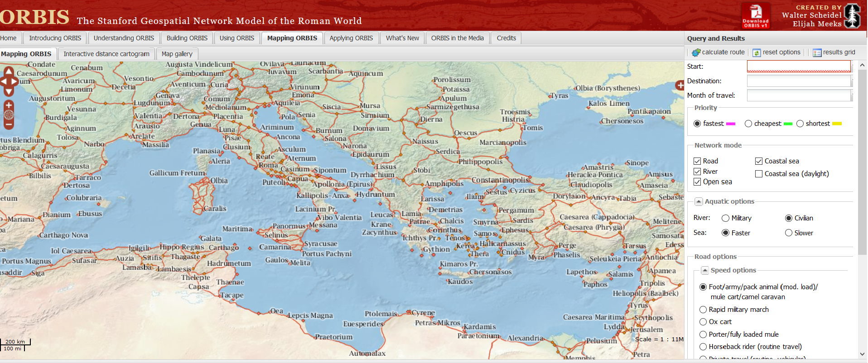Open the Credits tab
Image resolution: width=868 pixels, height=363 pixels.
pyautogui.click(x=506, y=38)
